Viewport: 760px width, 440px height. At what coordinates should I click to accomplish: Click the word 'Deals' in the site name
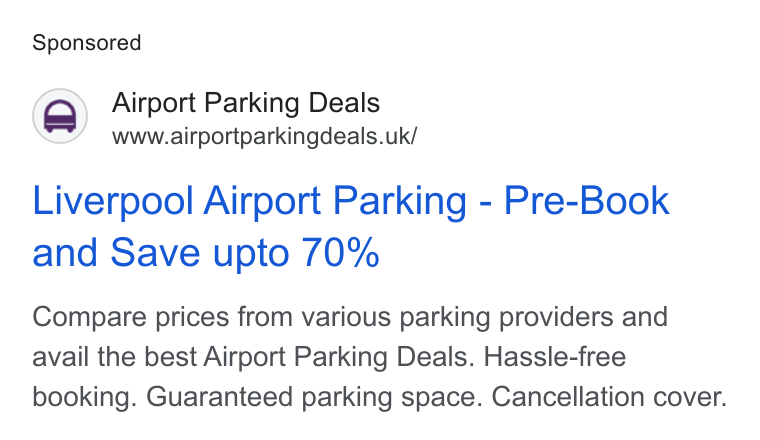(344, 103)
